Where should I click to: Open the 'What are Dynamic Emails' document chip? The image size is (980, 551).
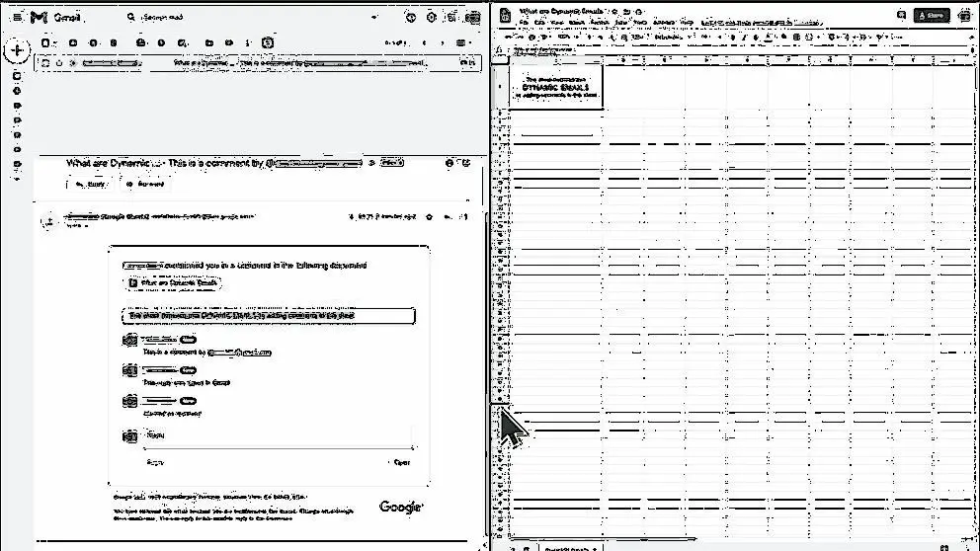tap(173, 282)
